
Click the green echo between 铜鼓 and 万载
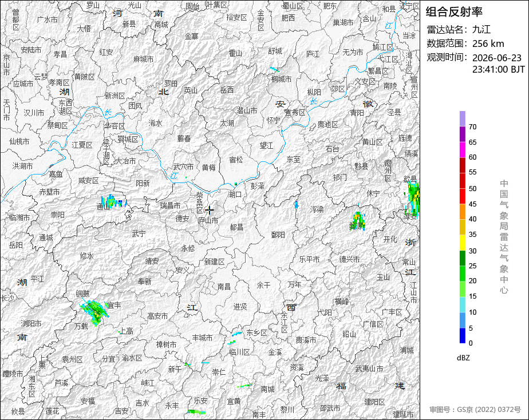(x=94, y=311)
